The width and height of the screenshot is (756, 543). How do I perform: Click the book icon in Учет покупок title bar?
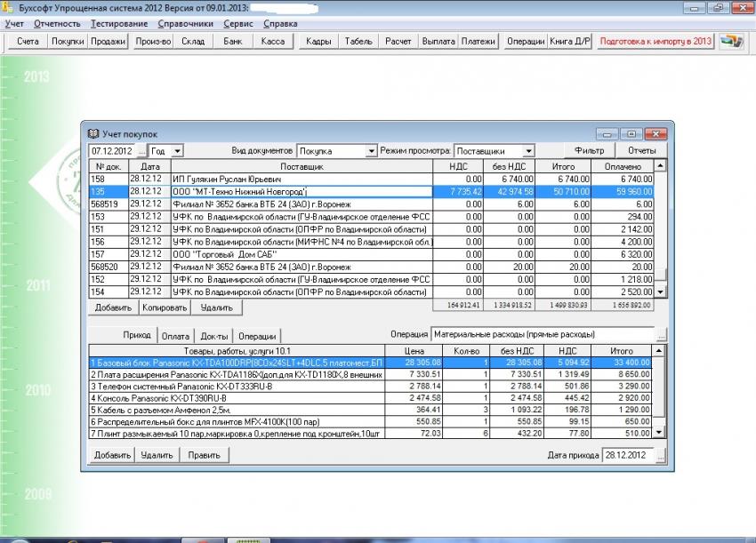tap(94, 133)
